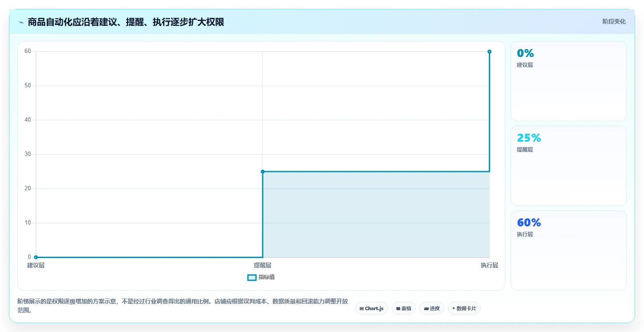This screenshot has height=332, width=644.
Task: Click the 阶段变化 label in header
Action: click(614, 21)
